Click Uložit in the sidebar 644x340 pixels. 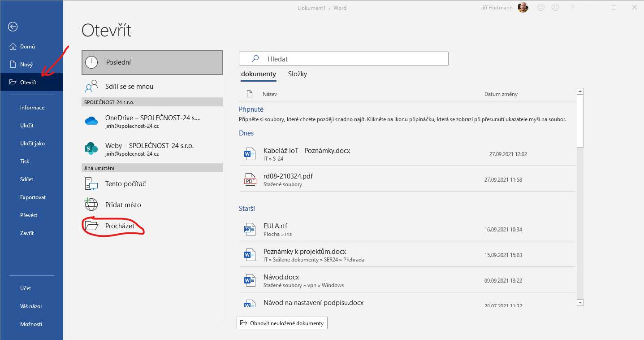31,126
